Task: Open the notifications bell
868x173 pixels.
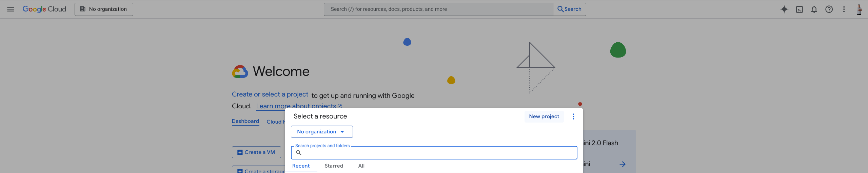Action: 814,9
